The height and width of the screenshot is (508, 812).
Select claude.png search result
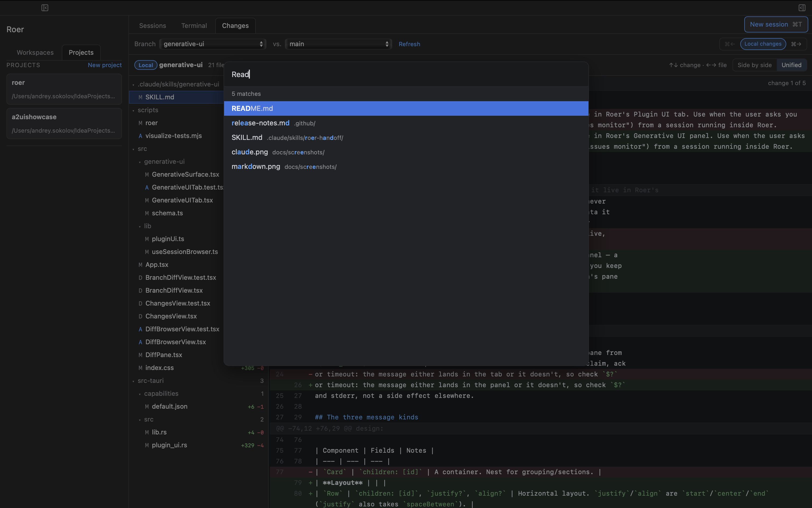pyautogui.click(x=406, y=152)
